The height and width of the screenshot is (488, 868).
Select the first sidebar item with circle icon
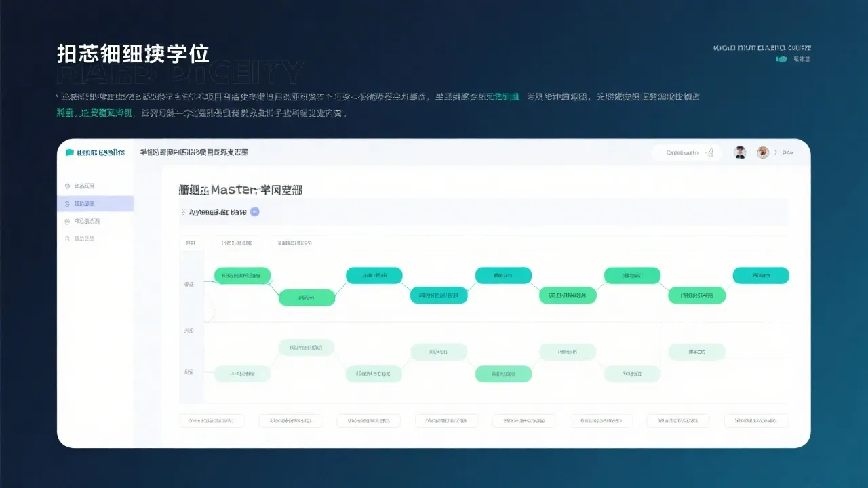pos(95,186)
